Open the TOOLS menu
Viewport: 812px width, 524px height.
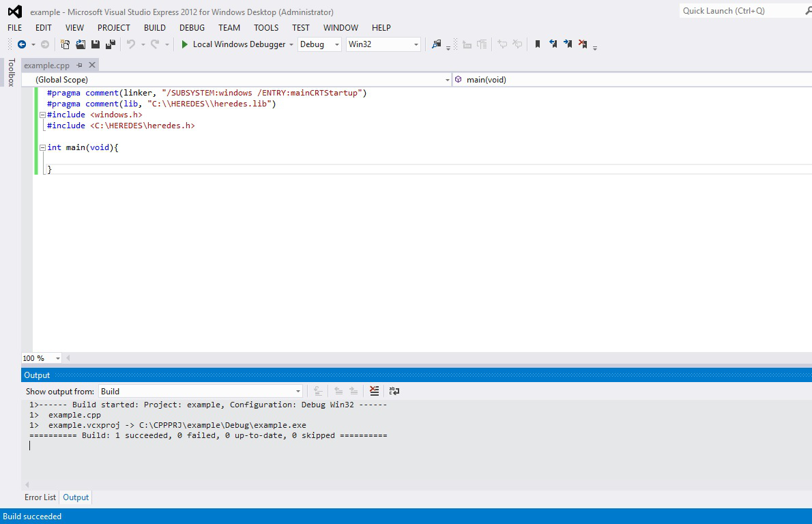[266, 28]
